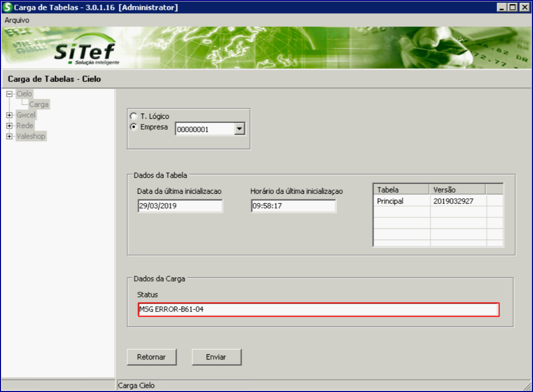Select the 2019032927 version cell
Viewport: 533px width, 392px height.
click(458, 201)
